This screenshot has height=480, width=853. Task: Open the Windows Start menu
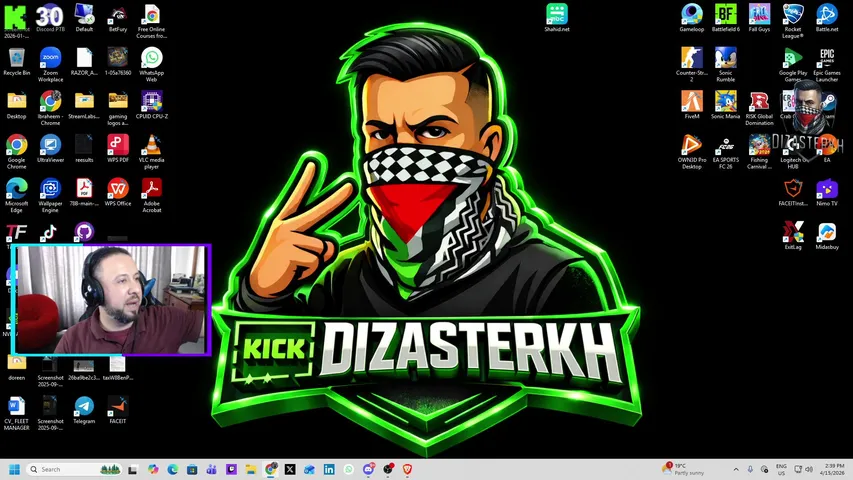15,469
